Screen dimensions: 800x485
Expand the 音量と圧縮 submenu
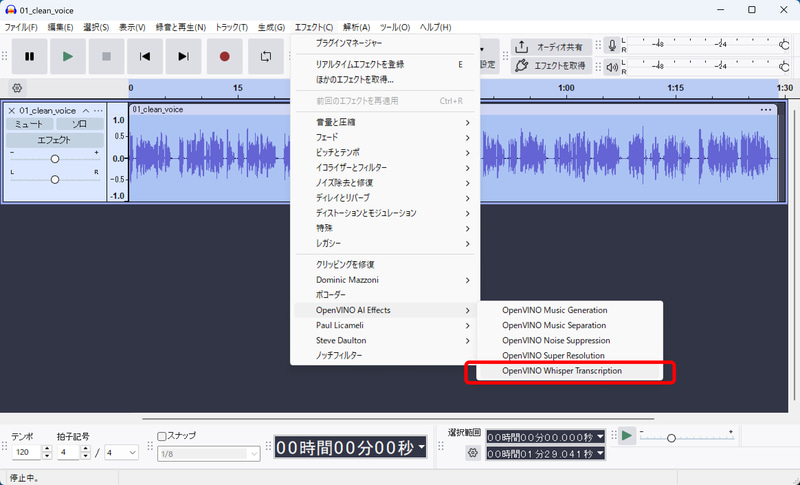(385, 122)
